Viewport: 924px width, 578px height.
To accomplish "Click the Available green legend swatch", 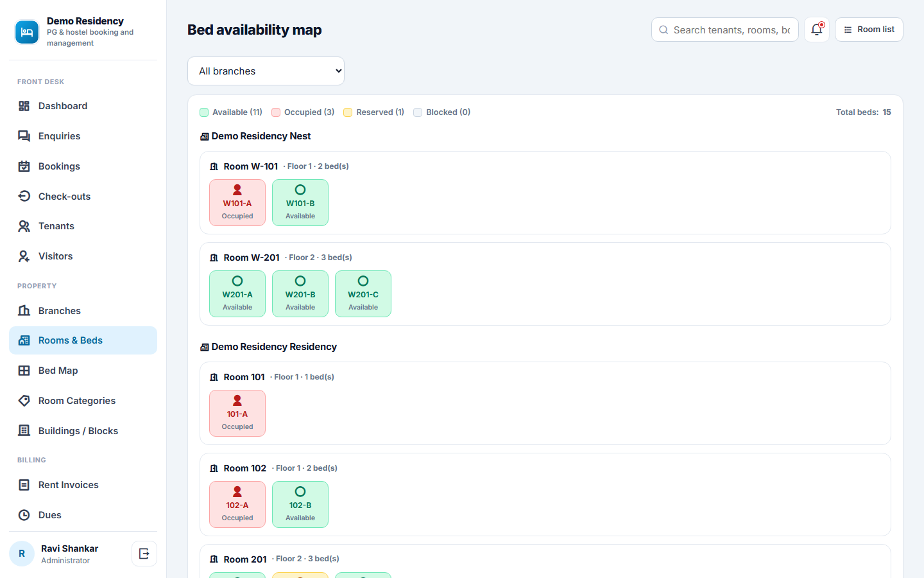I will [x=204, y=112].
